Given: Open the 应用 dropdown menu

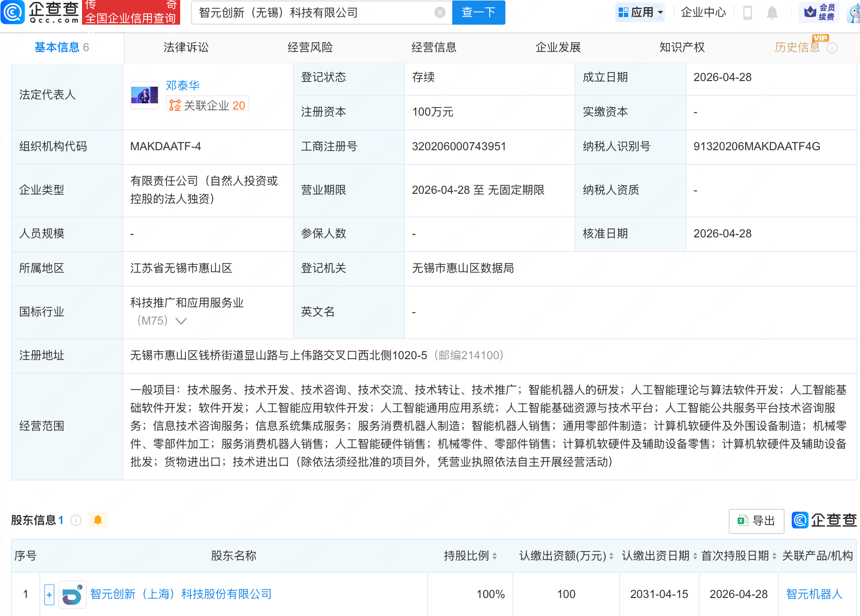Looking at the screenshot, I should tap(641, 12).
